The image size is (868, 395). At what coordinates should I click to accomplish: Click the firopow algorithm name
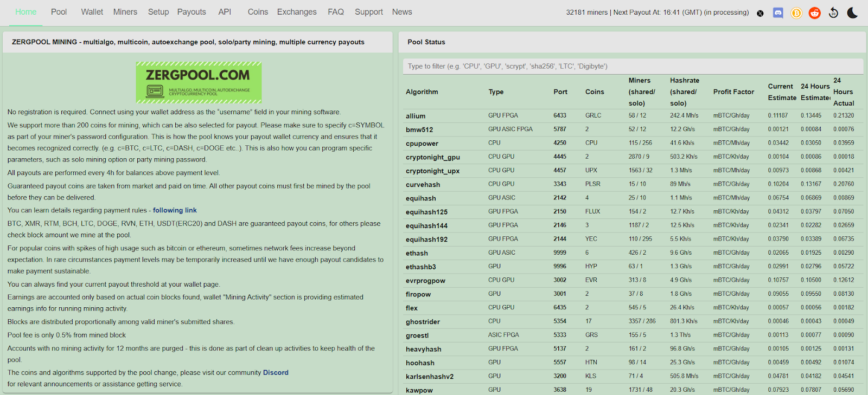pos(418,294)
